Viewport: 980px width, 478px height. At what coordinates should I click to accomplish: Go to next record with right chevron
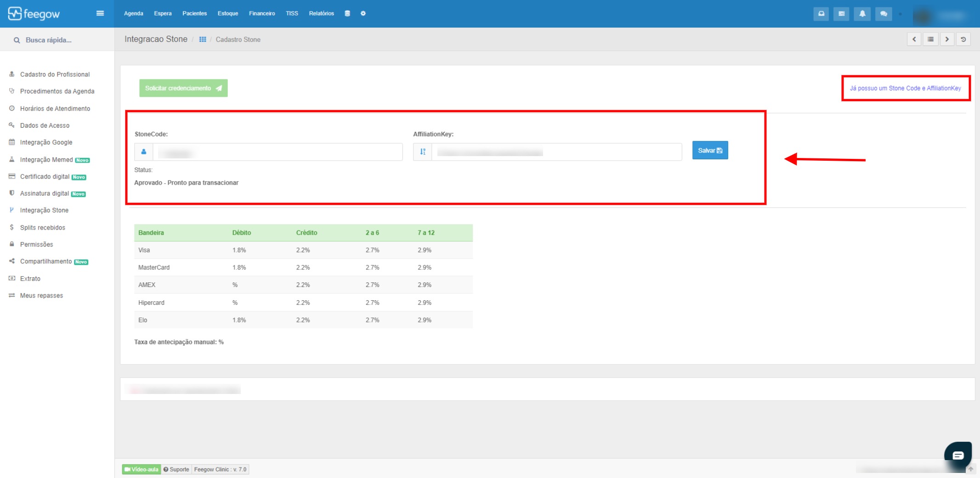[947, 39]
